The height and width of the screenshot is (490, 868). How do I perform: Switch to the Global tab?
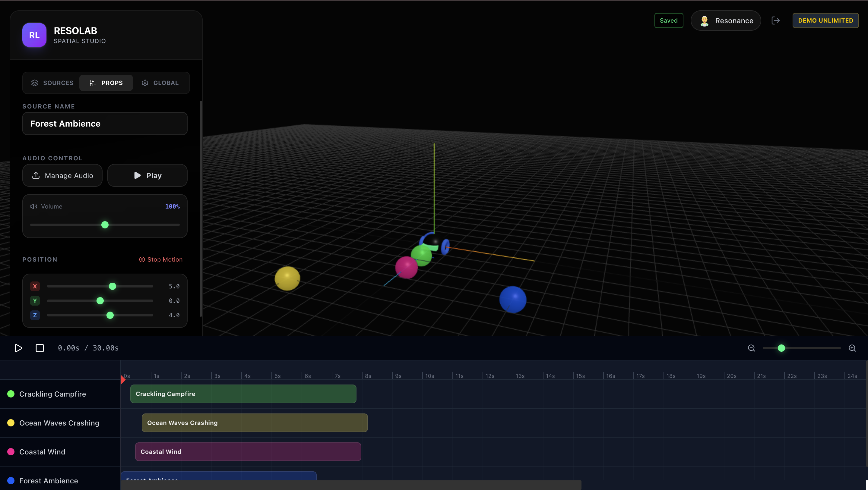coord(160,83)
